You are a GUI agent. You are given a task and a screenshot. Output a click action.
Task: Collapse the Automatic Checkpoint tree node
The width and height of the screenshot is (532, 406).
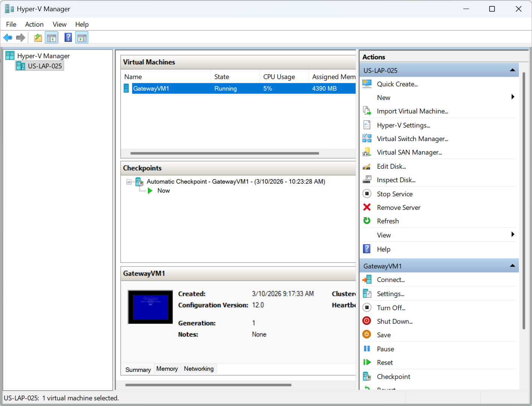click(129, 182)
